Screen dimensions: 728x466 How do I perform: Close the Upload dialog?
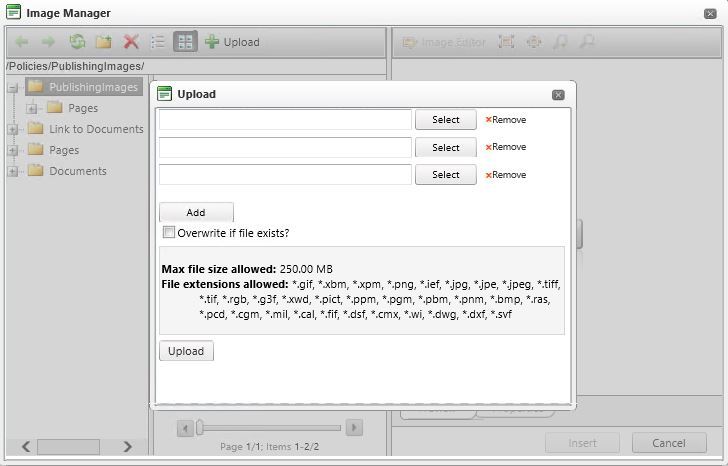point(558,95)
